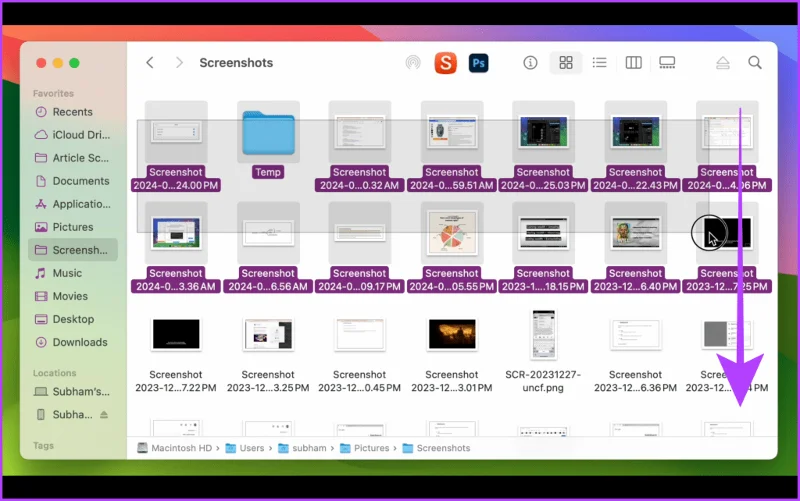Select Screenshot 2024-0...0.32 AM thumbnail
This screenshot has width=800, height=501.
(360, 132)
